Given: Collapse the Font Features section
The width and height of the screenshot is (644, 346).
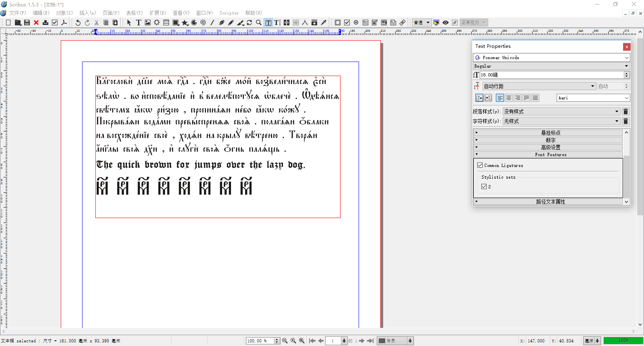Looking at the screenshot, I should pos(548,154).
